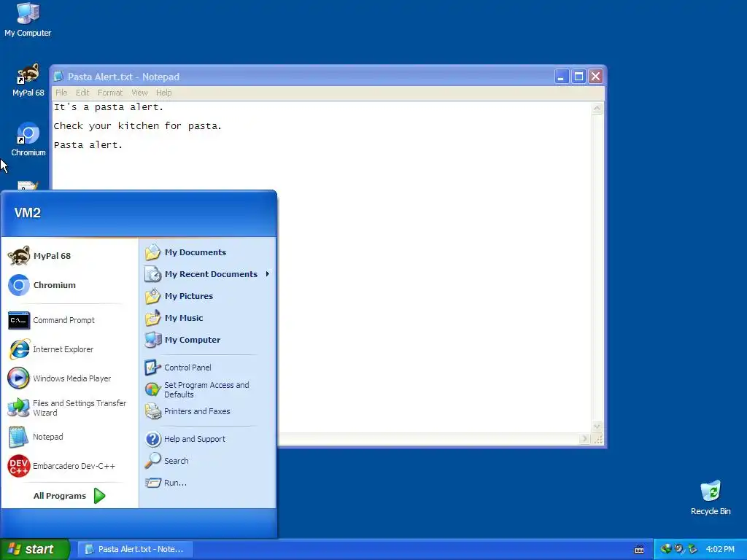Screen dimensions: 747x560
Task: Open Notepad View menu
Action: click(139, 93)
